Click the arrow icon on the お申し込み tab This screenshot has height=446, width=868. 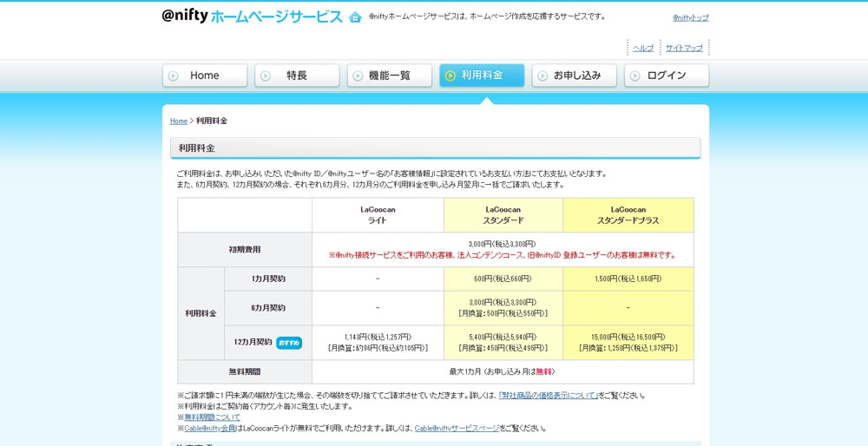pos(543,75)
